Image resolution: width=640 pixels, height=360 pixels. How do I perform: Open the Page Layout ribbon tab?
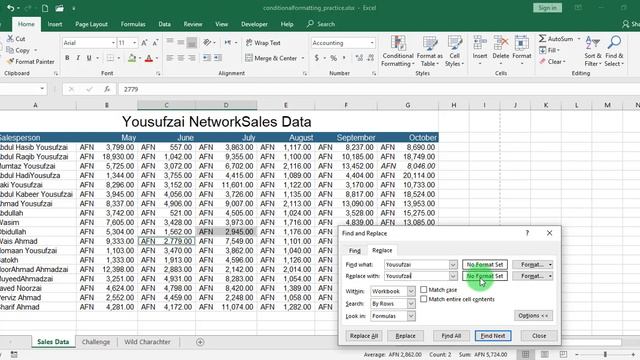point(91,24)
